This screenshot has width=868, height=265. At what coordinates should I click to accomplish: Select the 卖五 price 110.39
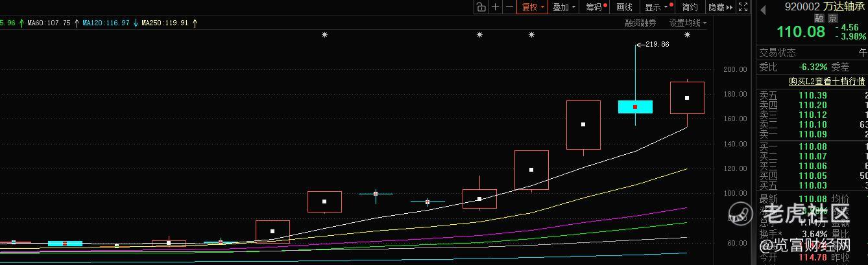point(812,95)
